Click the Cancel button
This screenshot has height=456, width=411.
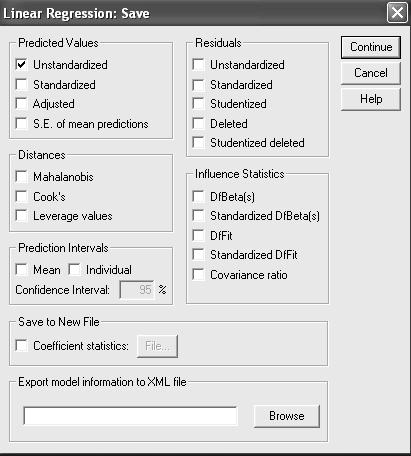point(371,73)
